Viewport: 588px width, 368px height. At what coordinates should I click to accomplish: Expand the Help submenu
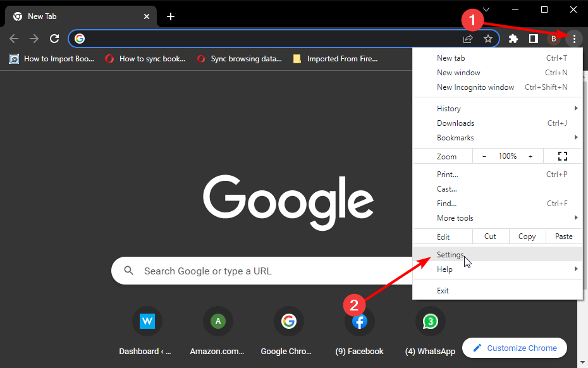[498, 269]
